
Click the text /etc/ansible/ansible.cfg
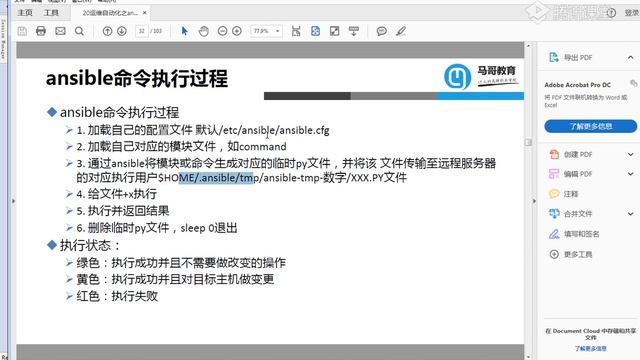click(274, 130)
